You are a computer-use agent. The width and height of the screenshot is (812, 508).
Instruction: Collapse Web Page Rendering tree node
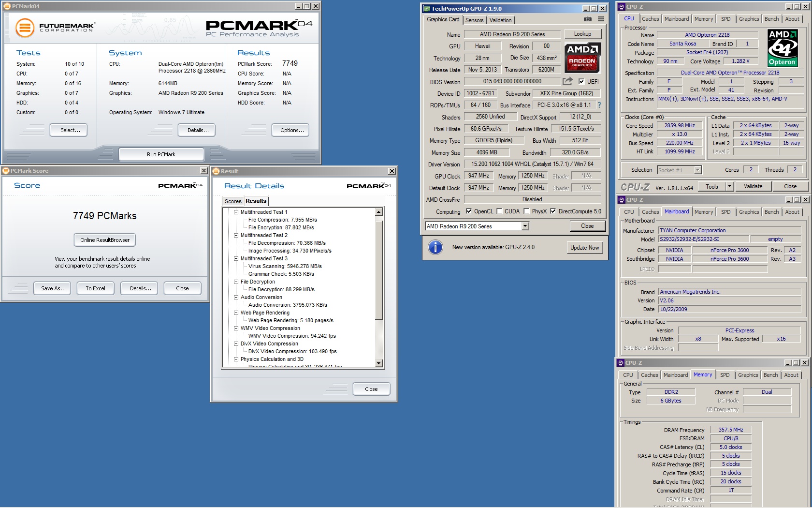tap(236, 313)
